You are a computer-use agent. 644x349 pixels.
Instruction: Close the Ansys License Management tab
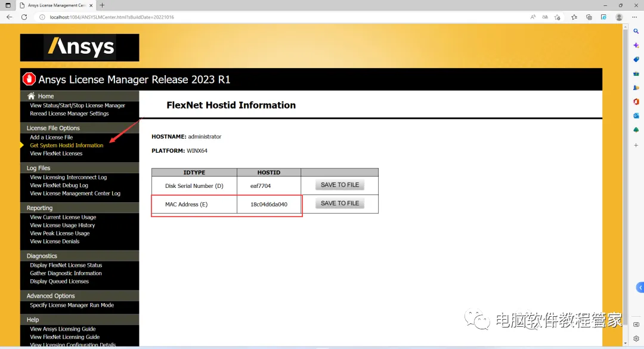pyautogui.click(x=91, y=5)
